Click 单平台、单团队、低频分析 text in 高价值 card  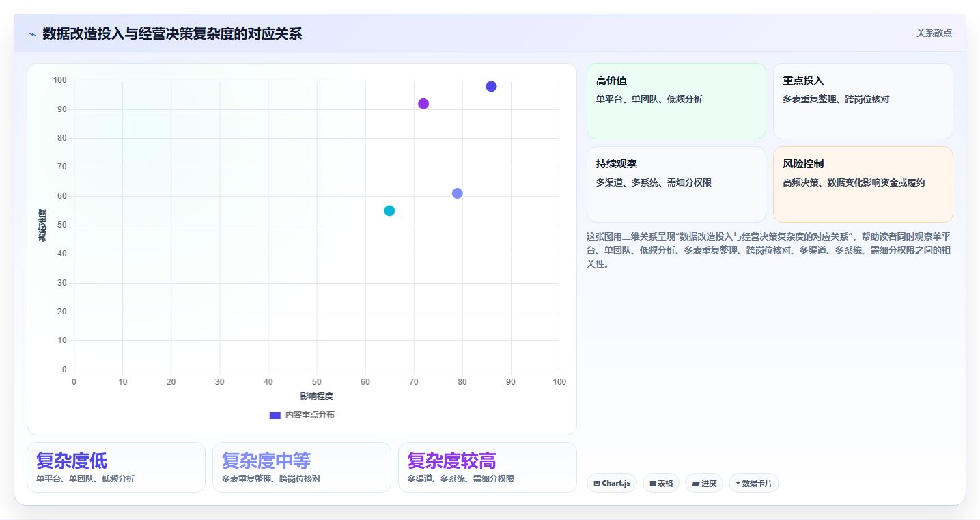coord(649,99)
